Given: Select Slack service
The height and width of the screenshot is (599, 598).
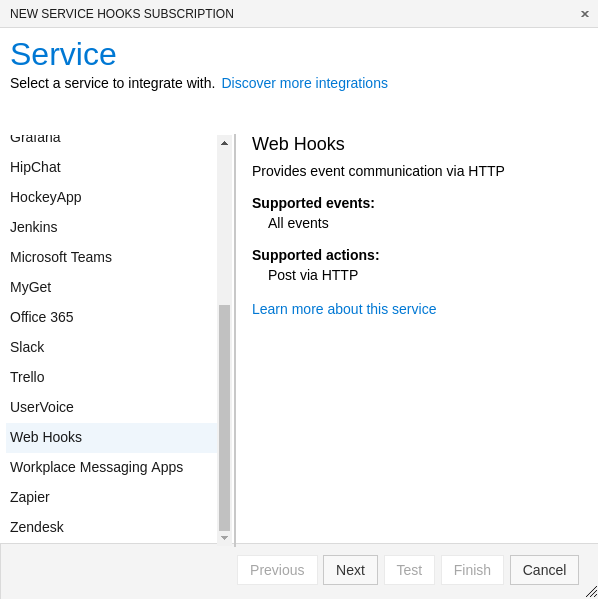Looking at the screenshot, I should coord(112,347).
